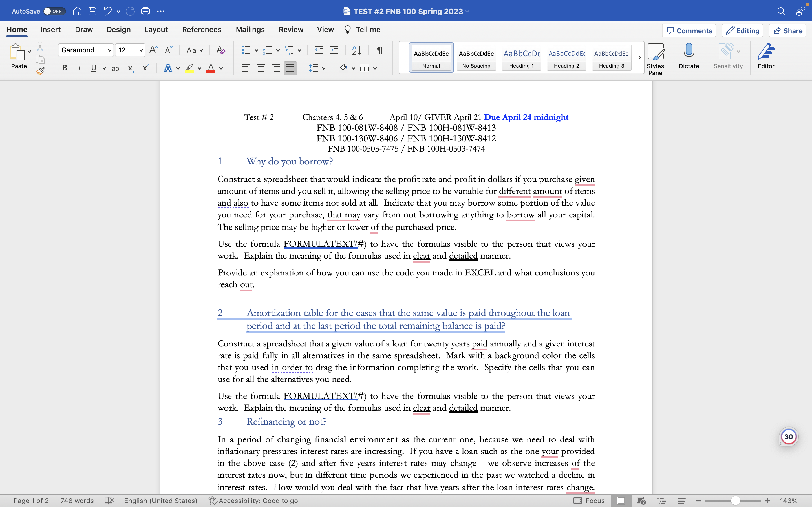Click the 748 words counter

[x=76, y=501]
